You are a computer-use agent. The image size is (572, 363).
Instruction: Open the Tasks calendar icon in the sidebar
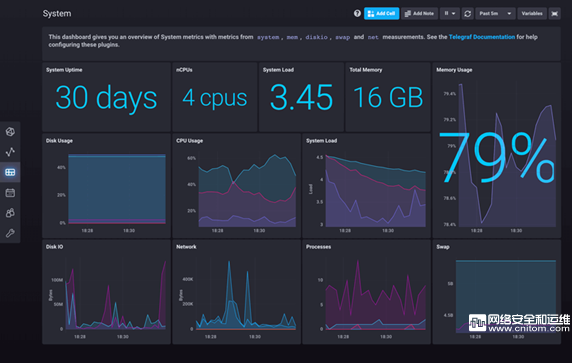pos(10,193)
